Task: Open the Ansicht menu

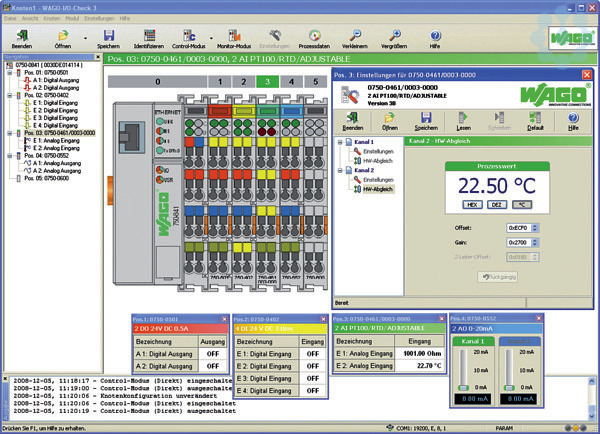Action: tap(30, 19)
